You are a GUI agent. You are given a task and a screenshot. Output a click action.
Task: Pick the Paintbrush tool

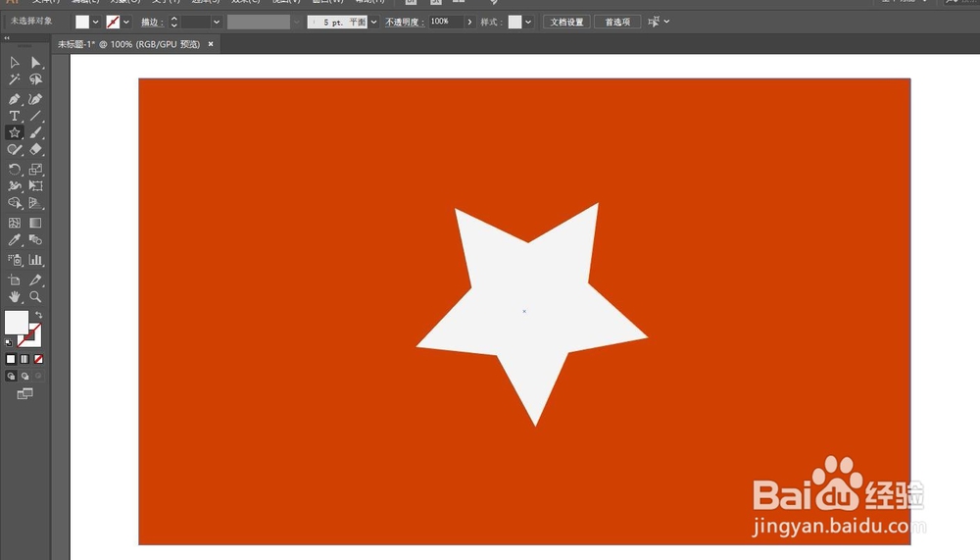point(35,132)
